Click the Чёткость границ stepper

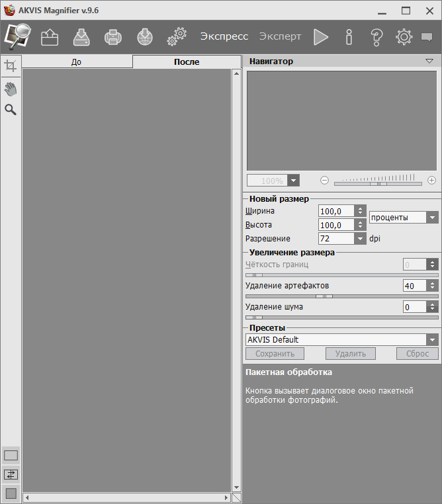(x=432, y=265)
